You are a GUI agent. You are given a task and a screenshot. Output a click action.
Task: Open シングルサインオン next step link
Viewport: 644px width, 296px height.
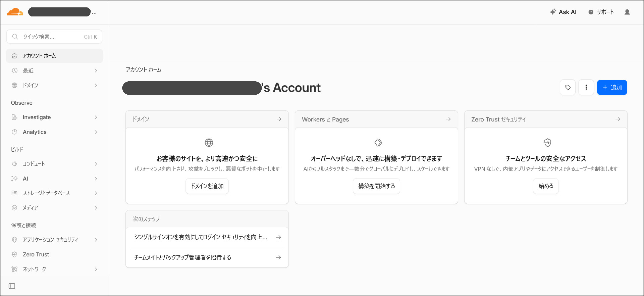207,237
